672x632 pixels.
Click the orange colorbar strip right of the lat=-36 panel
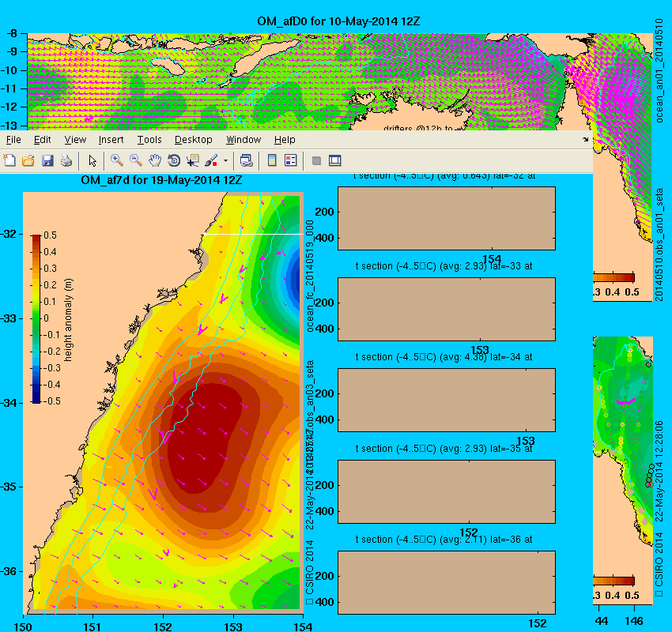(613, 581)
